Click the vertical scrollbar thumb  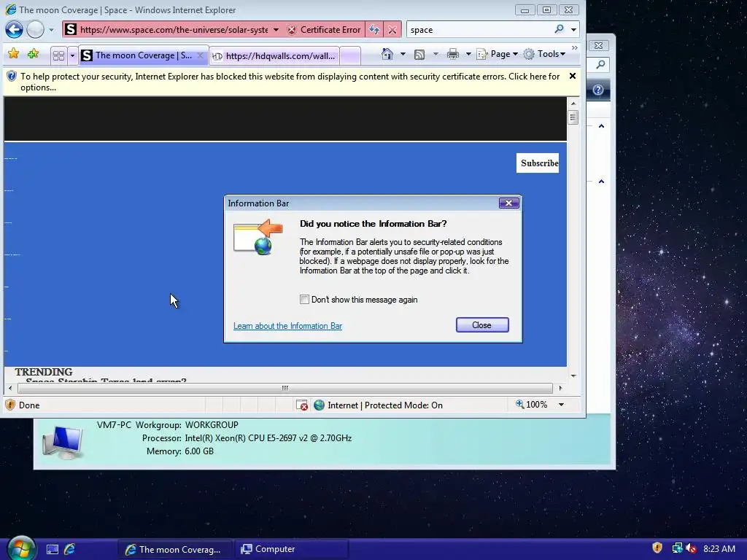click(573, 117)
